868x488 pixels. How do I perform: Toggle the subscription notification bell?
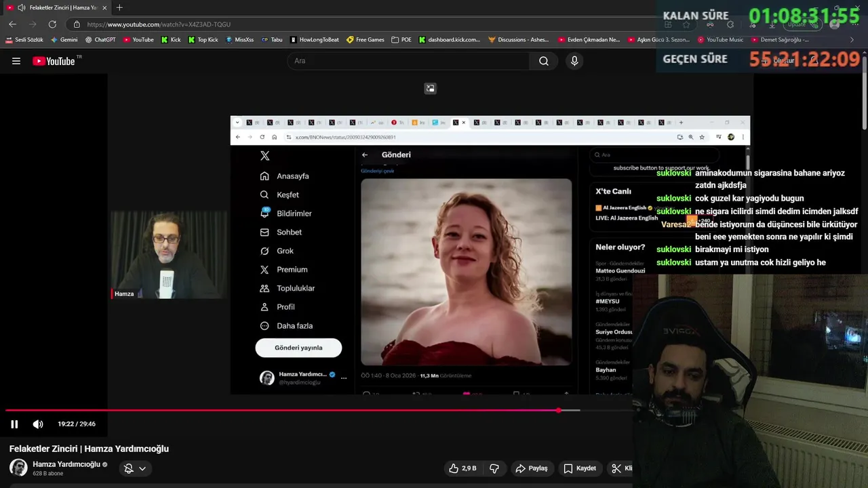(x=128, y=468)
